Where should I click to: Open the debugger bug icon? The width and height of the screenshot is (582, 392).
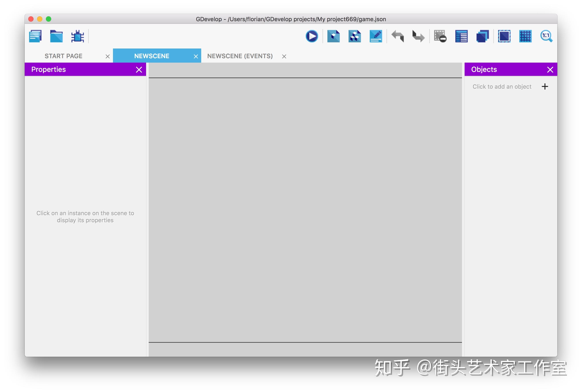coord(77,36)
